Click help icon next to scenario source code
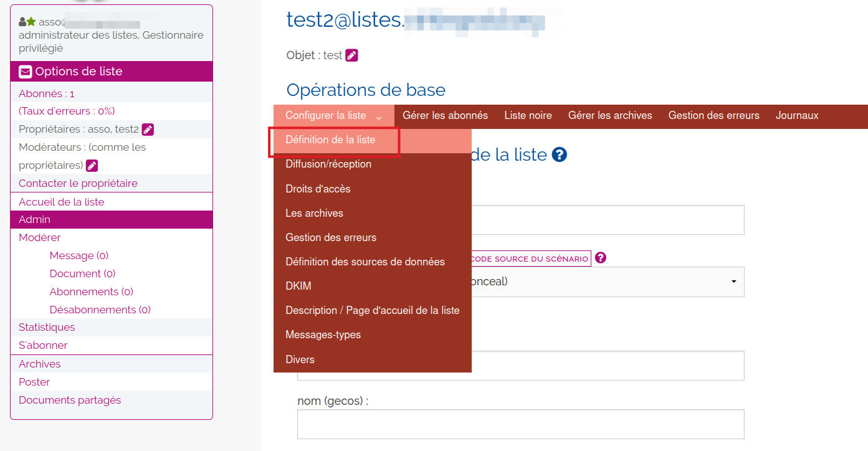Viewport: 868px width, 451px height. 600,258
